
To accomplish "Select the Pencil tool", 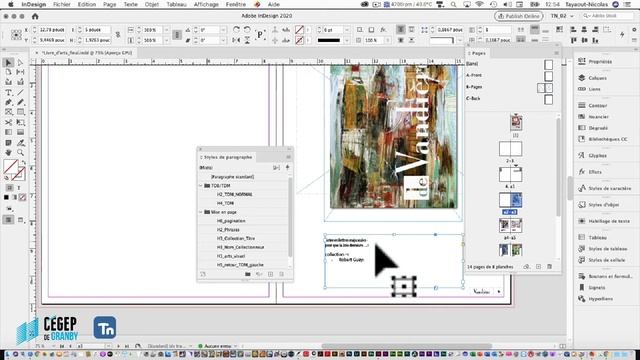I will click(x=20, y=102).
